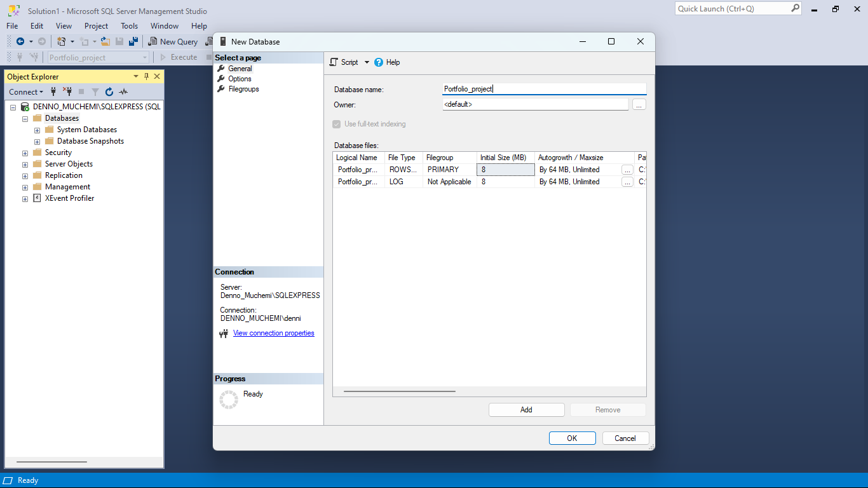Toggle the Use full-text indexing checkbox
The height and width of the screenshot is (488, 868).
(x=337, y=124)
